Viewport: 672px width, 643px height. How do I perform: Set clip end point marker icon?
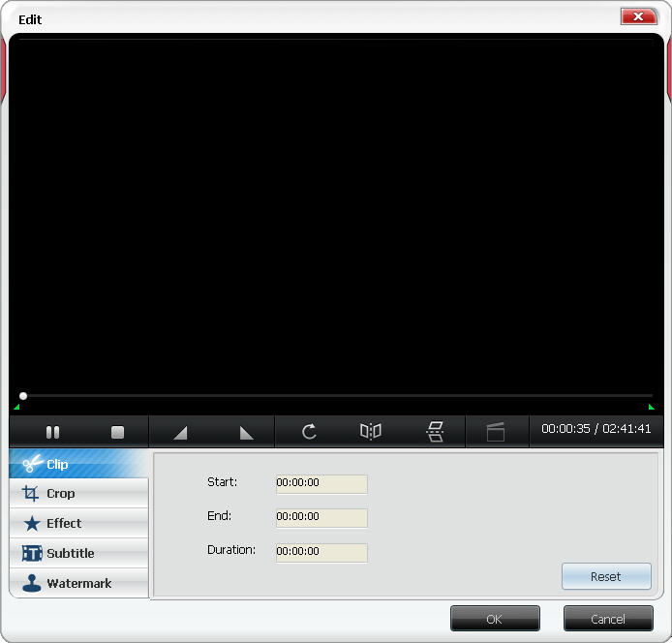tap(246, 432)
